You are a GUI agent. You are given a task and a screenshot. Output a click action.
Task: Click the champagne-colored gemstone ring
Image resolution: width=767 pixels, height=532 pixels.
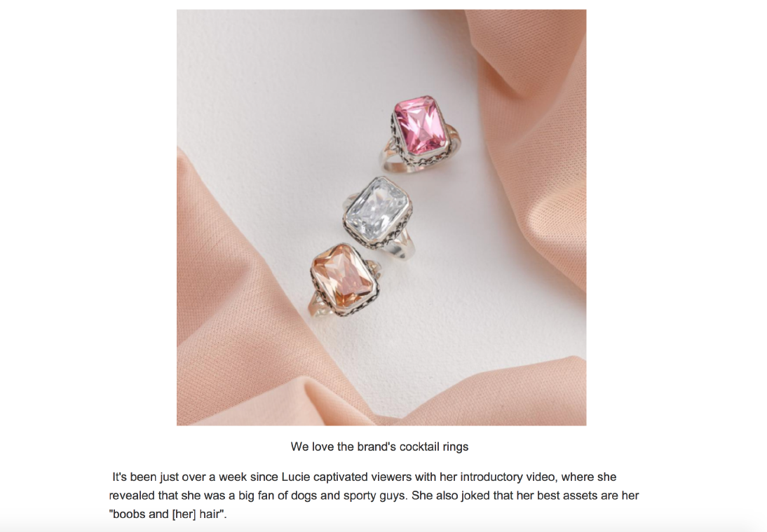(x=344, y=280)
